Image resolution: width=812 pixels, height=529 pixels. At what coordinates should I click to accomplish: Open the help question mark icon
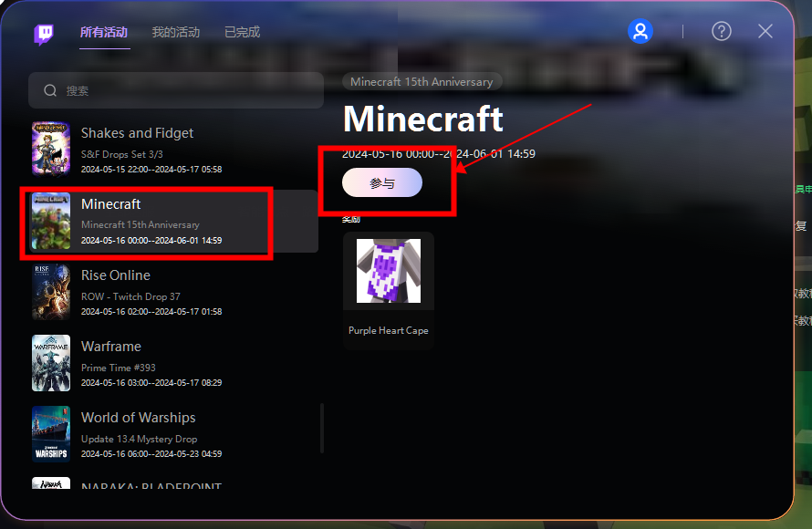pos(722,32)
